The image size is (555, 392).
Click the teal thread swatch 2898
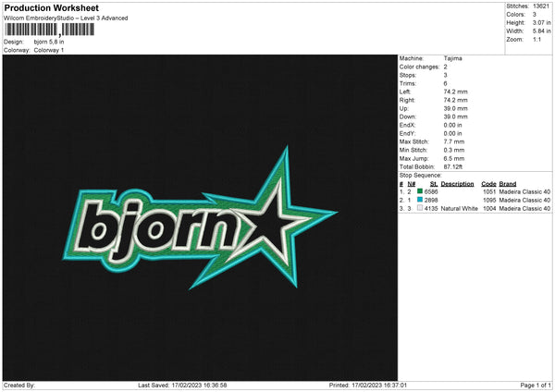click(420, 200)
